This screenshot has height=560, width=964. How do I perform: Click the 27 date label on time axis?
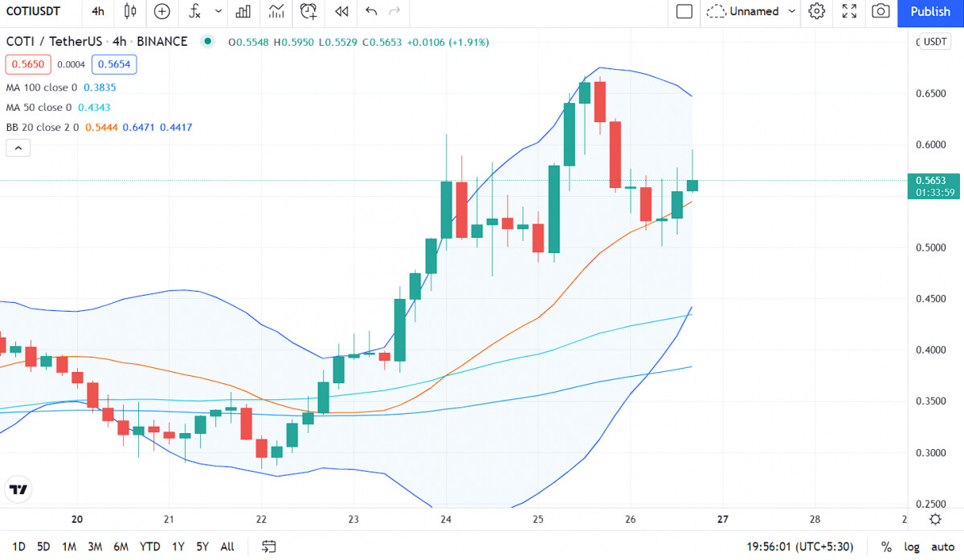click(x=722, y=519)
